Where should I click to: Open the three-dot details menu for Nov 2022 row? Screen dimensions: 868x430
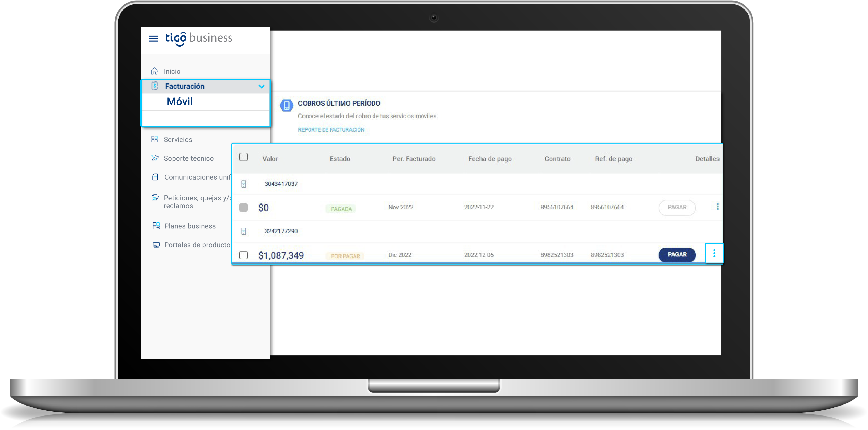[717, 207]
